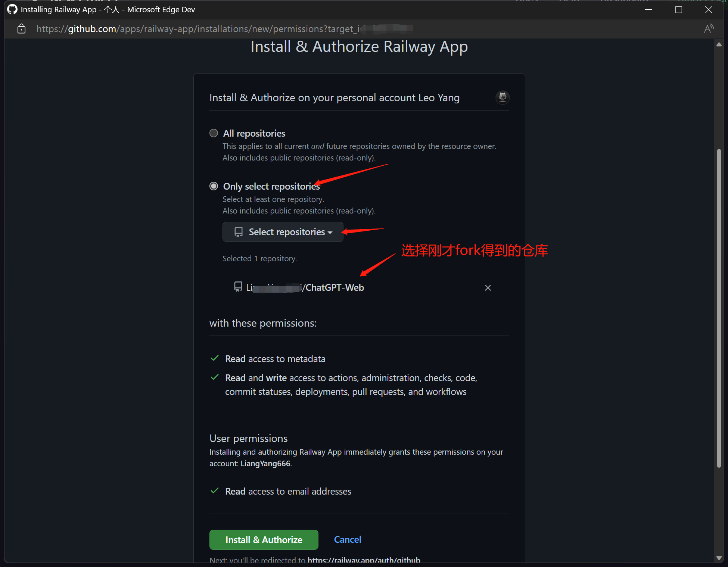The height and width of the screenshot is (567, 728).
Task: Click the checkmark beside email addresses access
Action: coord(215,491)
